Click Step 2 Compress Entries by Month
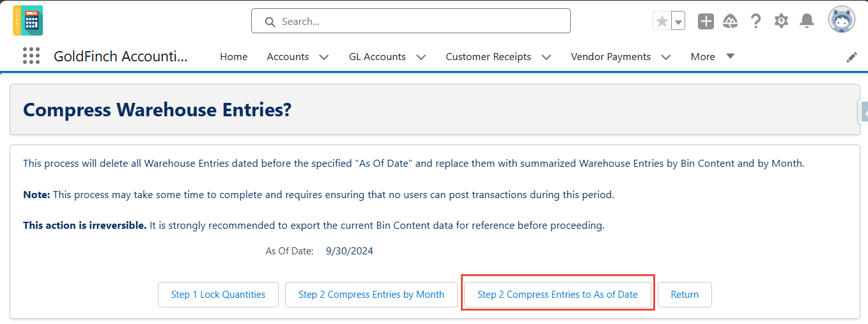 pyautogui.click(x=371, y=295)
